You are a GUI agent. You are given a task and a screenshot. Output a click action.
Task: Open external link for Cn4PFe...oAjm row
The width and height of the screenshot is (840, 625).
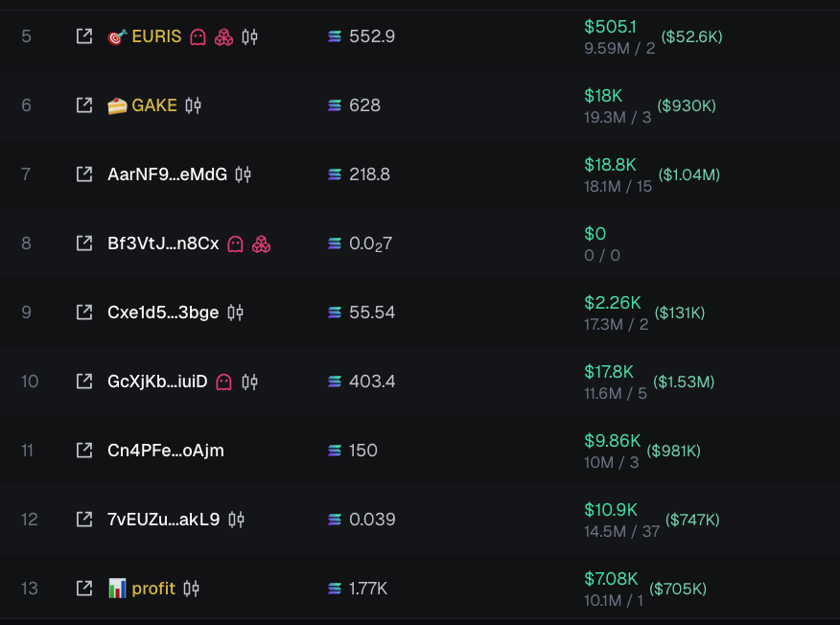(84, 450)
